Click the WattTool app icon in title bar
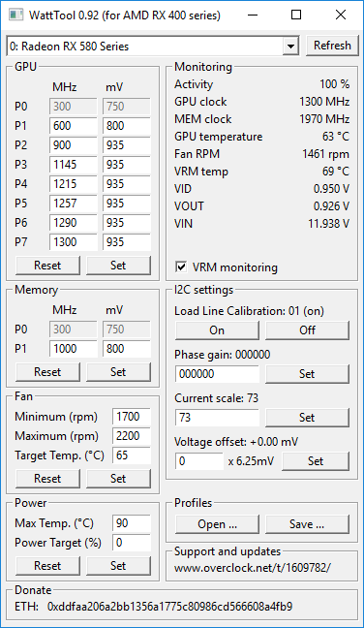Screen dimensions: 364x628 [16, 16]
